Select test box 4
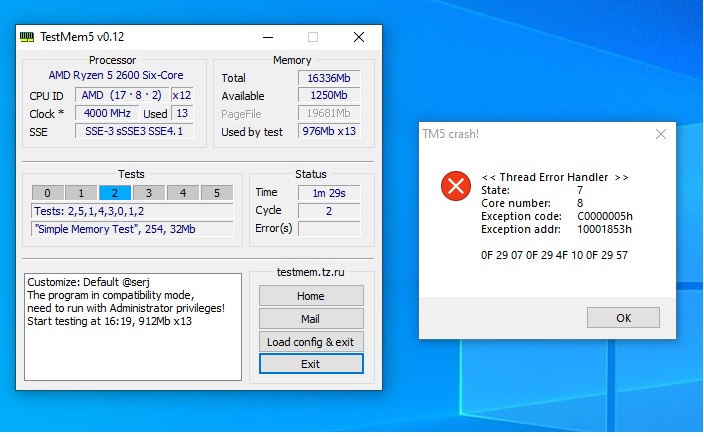The width and height of the screenshot is (704, 437). point(183,193)
